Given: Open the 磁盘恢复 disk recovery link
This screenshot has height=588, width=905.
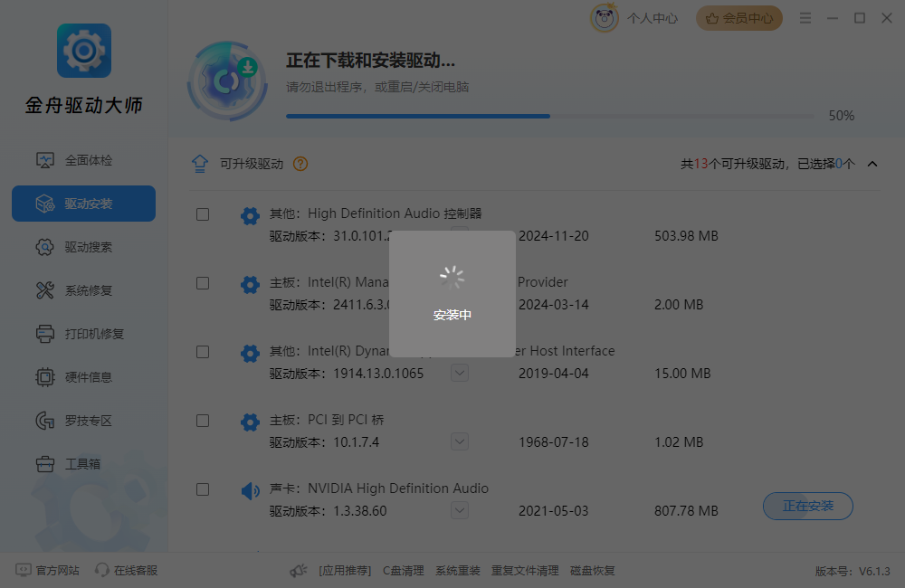Looking at the screenshot, I should [x=592, y=571].
